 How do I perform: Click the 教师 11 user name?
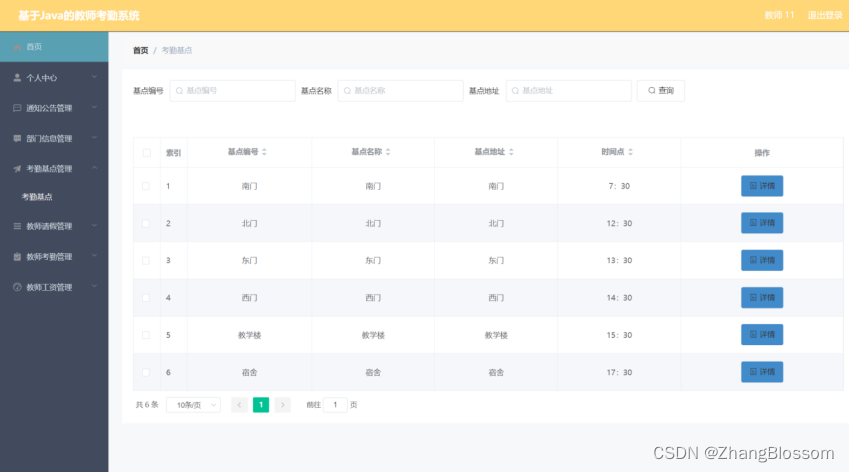(779, 15)
